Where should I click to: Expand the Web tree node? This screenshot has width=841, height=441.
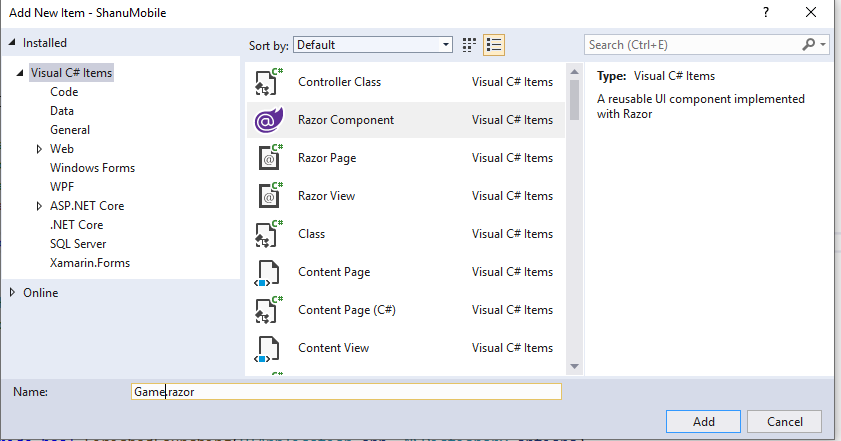pos(39,149)
